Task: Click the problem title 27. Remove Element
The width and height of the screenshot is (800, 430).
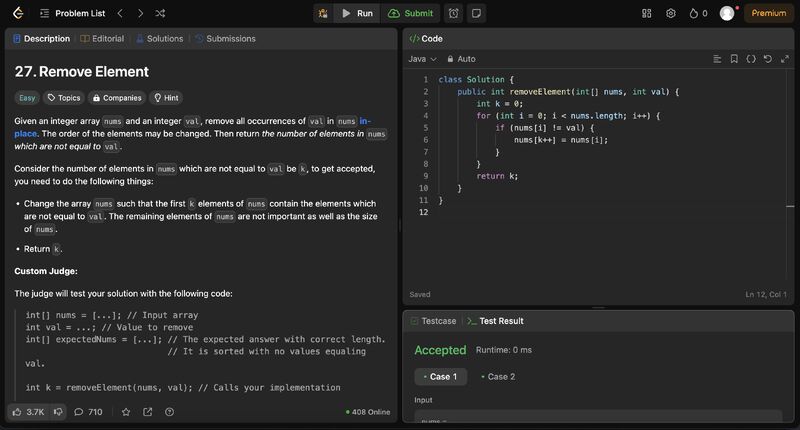Action: pyautogui.click(x=82, y=72)
